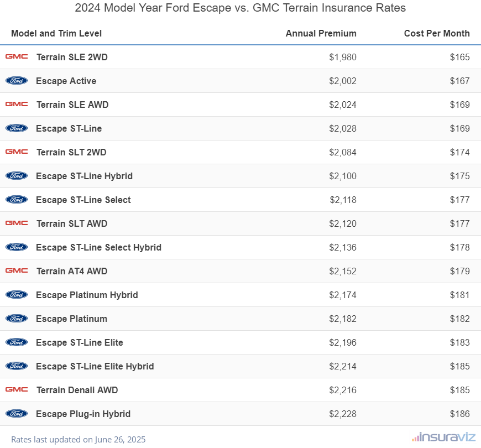Click the Ford logo beside Escape ST-Line Elite Hybrid
The width and height of the screenshot is (481, 448).
pyautogui.click(x=17, y=366)
